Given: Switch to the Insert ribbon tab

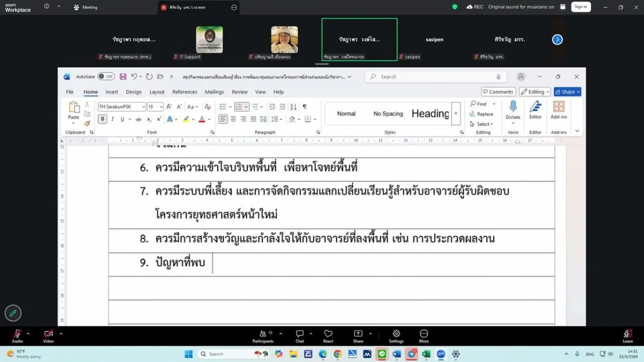Looking at the screenshot, I should [x=112, y=92].
